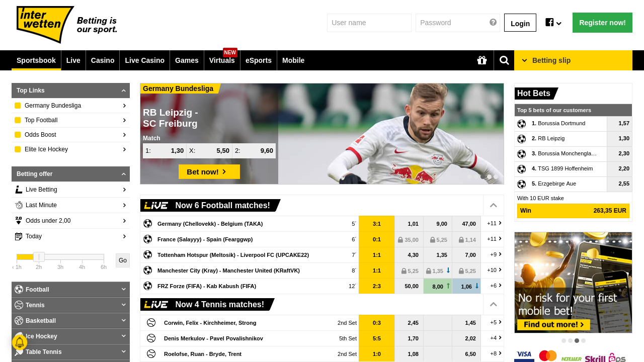Viewport: 644px width, 362px height.
Task: Click the yellow notification bell icon
Action: click(x=20, y=342)
